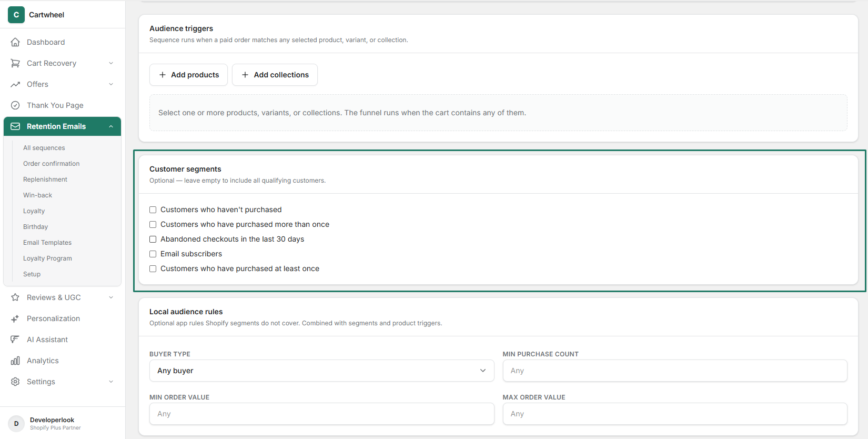The image size is (868, 439).
Task: Click the Min Order Value field
Action: click(321, 414)
